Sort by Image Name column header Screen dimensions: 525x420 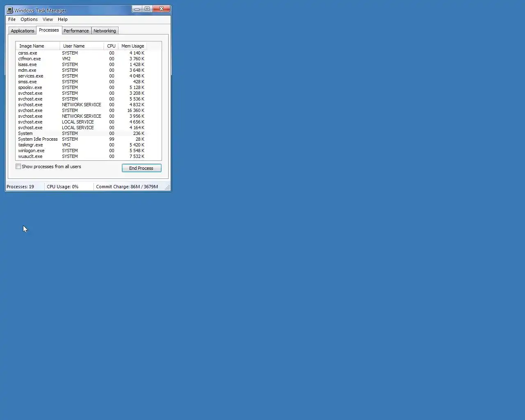pyautogui.click(x=38, y=46)
